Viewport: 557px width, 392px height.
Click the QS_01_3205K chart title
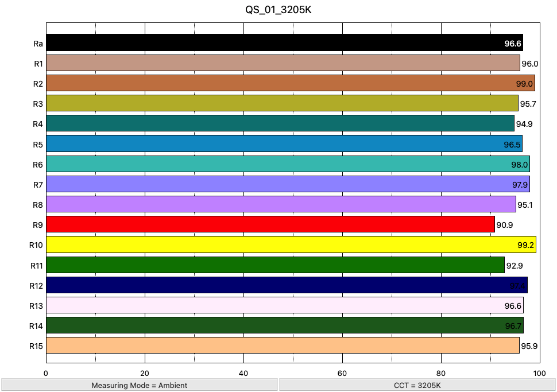pos(278,10)
